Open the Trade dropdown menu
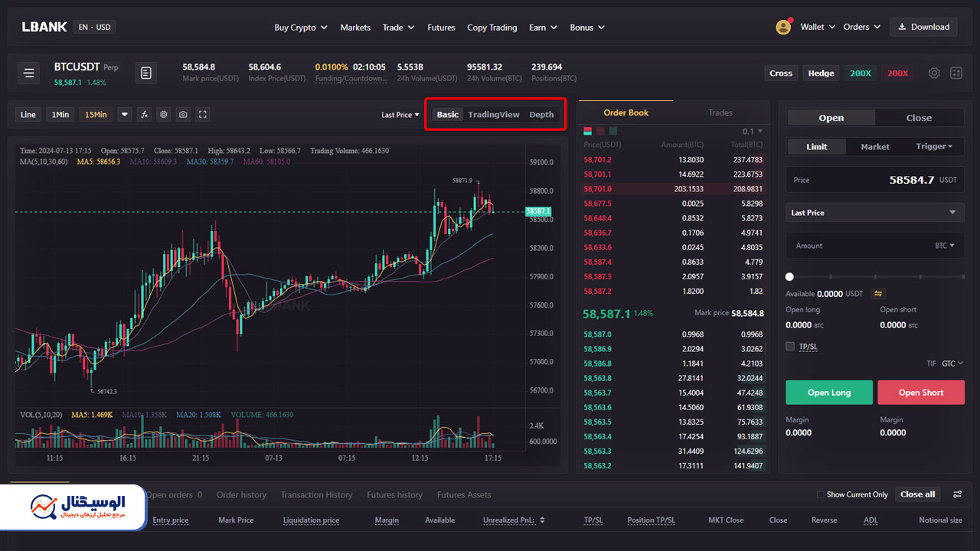The image size is (980, 551). pyautogui.click(x=398, y=28)
